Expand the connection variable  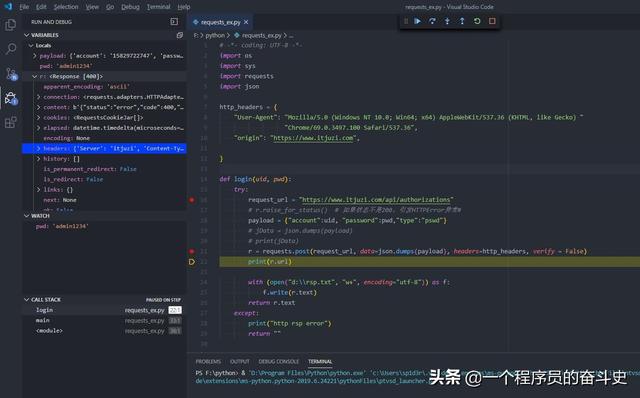pyautogui.click(x=39, y=97)
